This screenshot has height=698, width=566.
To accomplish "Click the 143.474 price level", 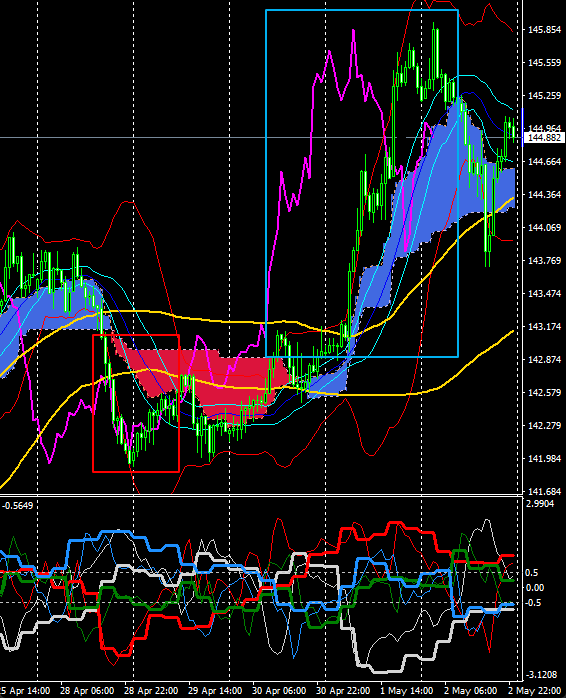I will [545, 293].
